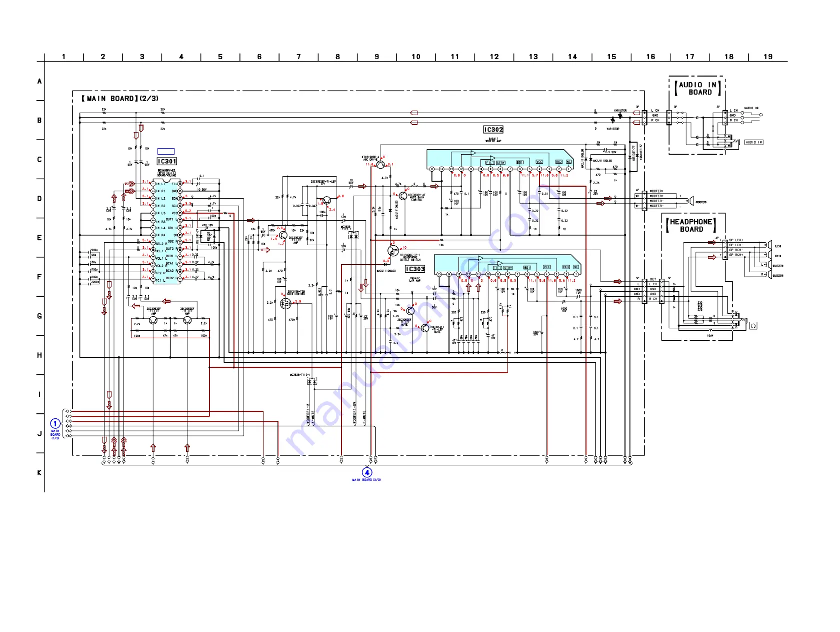
Task: Click the VCC pin box on IC303
Action: (x=546, y=267)
